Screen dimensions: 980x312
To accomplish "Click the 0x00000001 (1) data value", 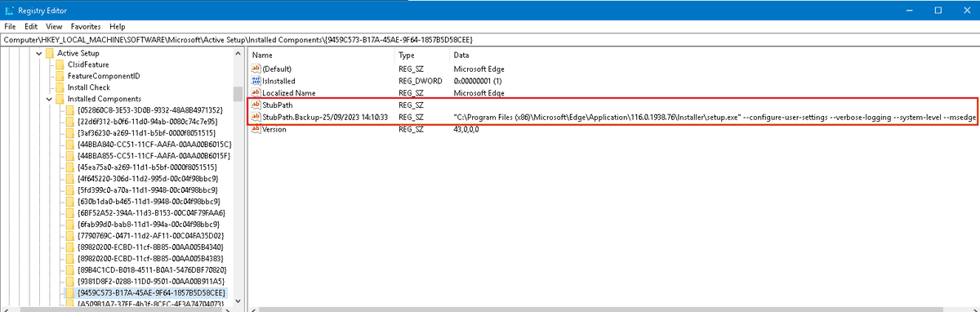I will pyautogui.click(x=478, y=81).
